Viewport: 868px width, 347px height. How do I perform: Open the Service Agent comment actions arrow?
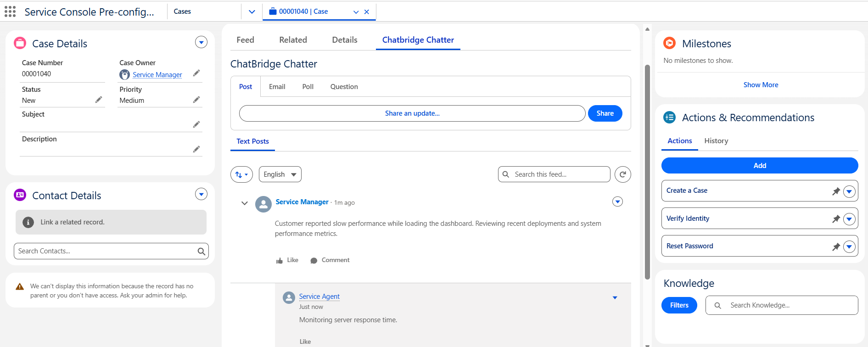click(x=615, y=298)
